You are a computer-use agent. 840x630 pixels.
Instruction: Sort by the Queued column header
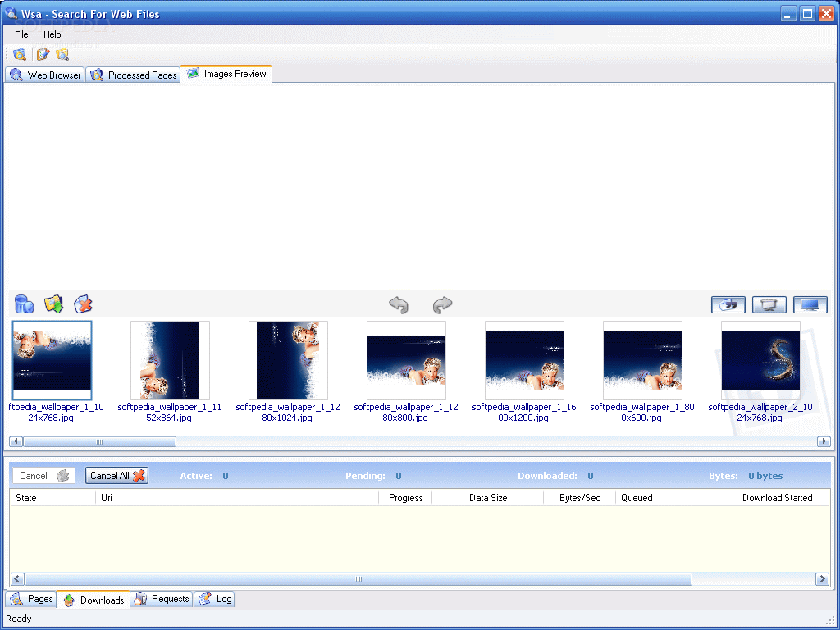click(676, 498)
